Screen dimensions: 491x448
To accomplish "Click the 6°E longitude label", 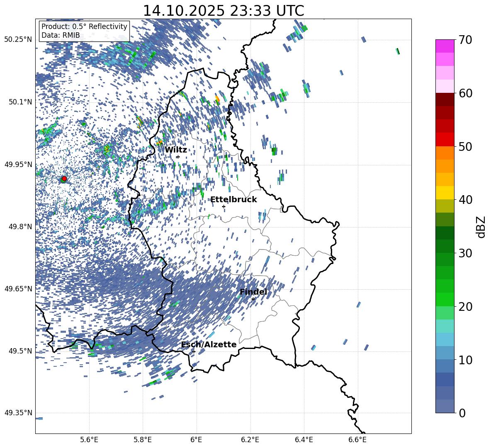I will pos(196,440).
